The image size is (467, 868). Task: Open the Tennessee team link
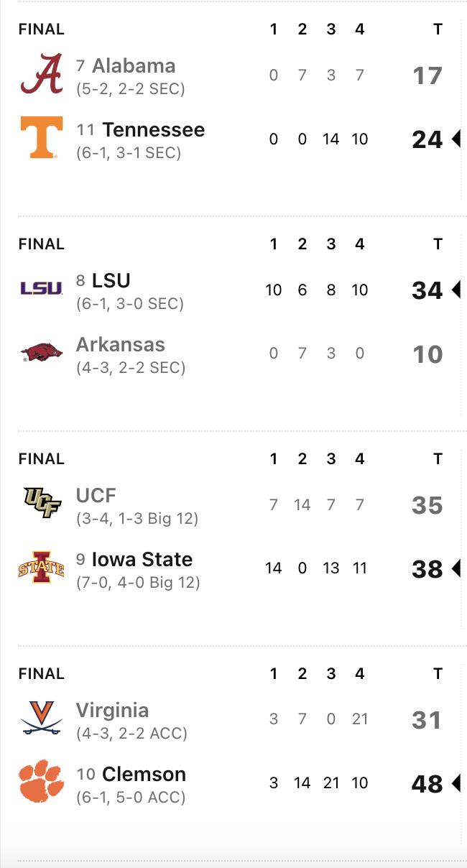[153, 130]
